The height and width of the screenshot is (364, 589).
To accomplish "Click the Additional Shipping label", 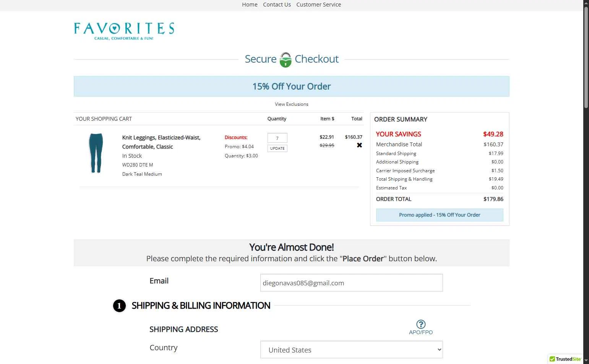I will click(x=397, y=162).
